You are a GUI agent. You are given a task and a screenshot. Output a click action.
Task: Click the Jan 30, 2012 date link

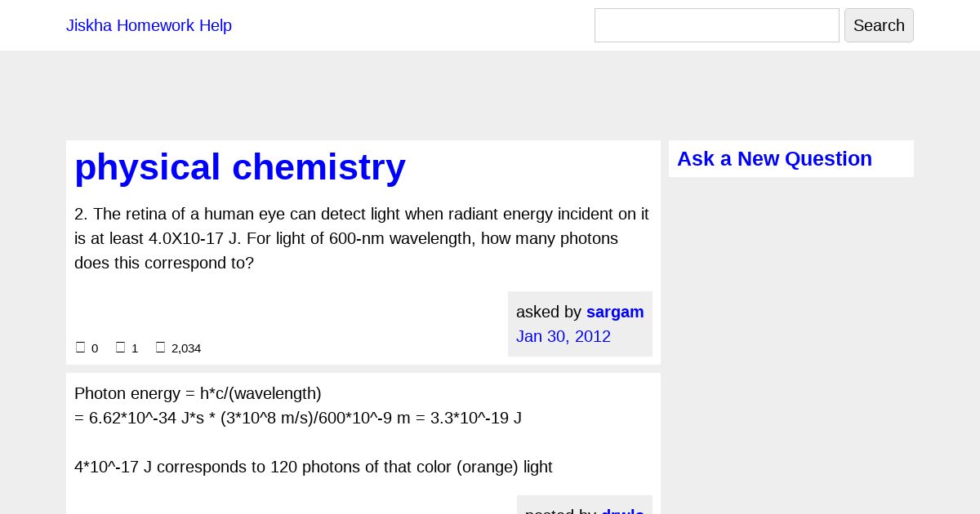point(563,336)
